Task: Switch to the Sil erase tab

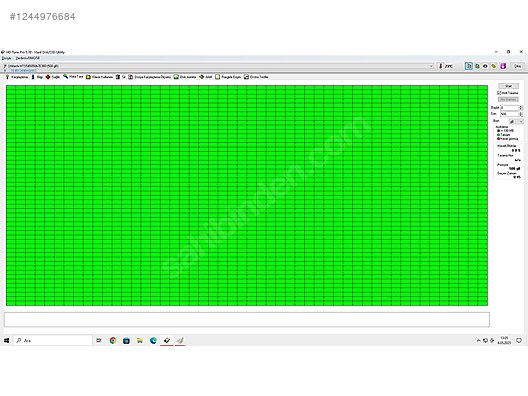Action: point(121,77)
